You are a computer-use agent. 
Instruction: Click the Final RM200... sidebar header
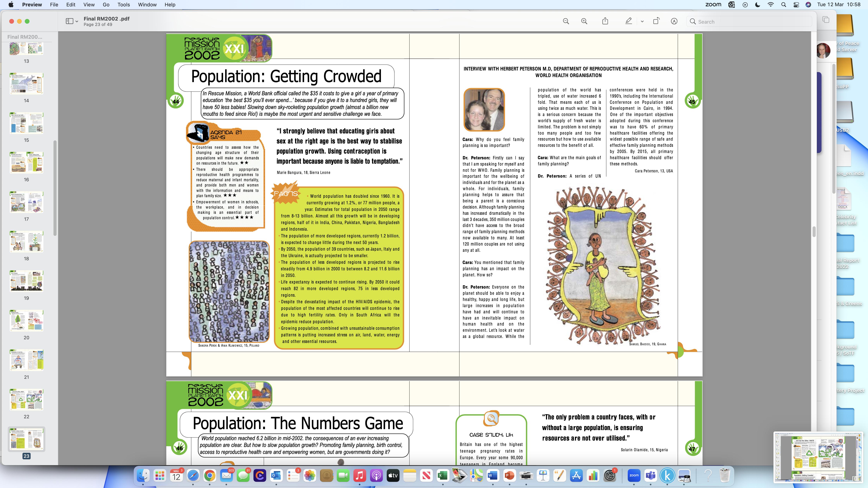[25, 37]
